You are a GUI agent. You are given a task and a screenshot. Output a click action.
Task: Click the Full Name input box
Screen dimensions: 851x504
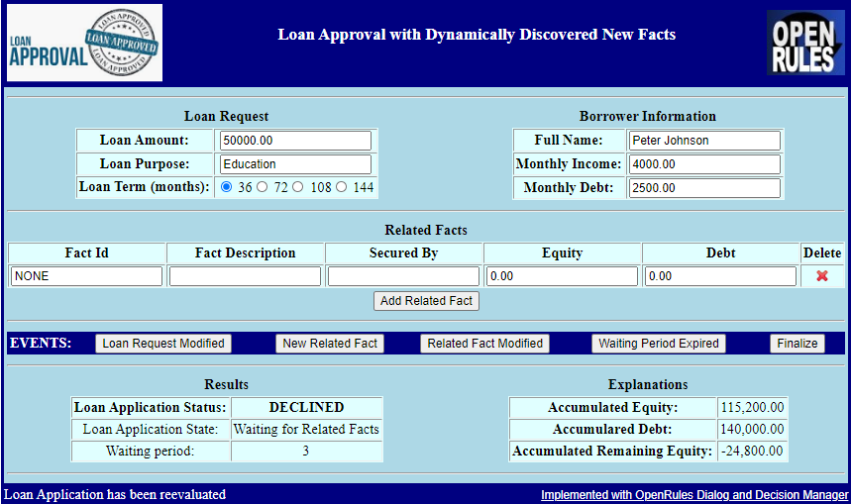coord(703,141)
